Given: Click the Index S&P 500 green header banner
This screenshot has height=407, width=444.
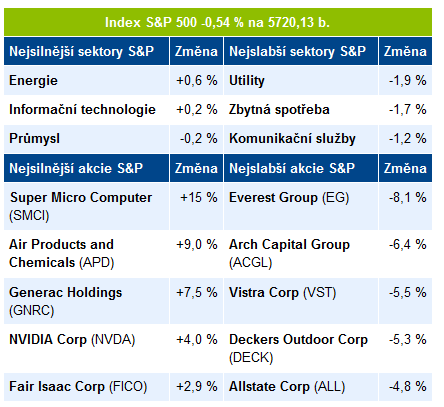Looking at the screenshot, I should [218, 22].
